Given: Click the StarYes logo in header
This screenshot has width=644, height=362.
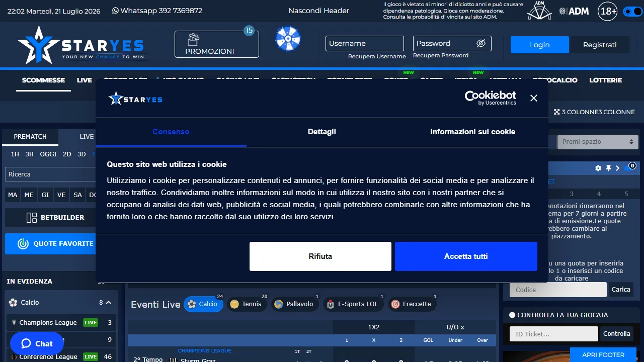Looking at the screenshot, I should (81, 45).
